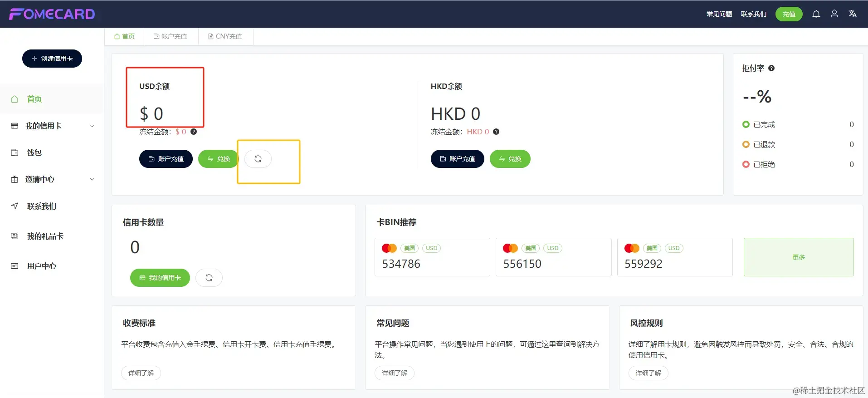Click Mastercard logo on card 556150

tap(510, 248)
